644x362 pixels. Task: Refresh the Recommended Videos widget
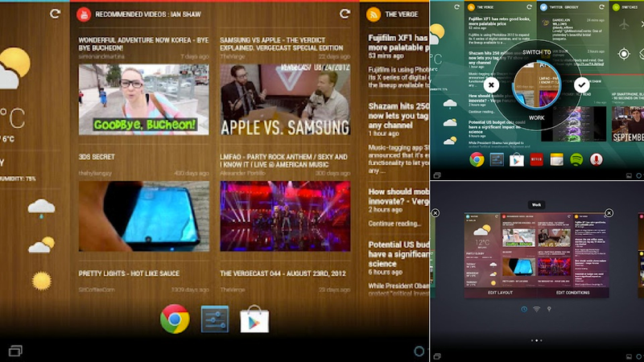pyautogui.click(x=345, y=14)
